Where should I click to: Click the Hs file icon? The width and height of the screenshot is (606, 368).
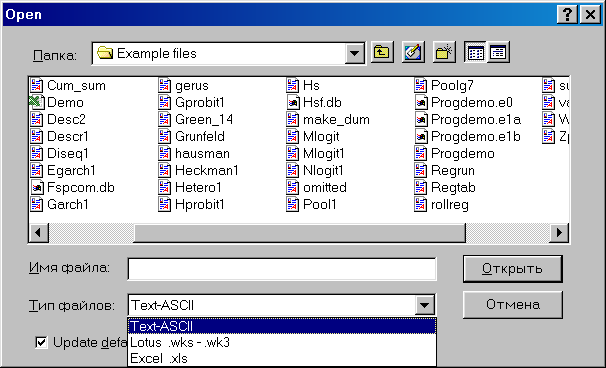point(293,85)
